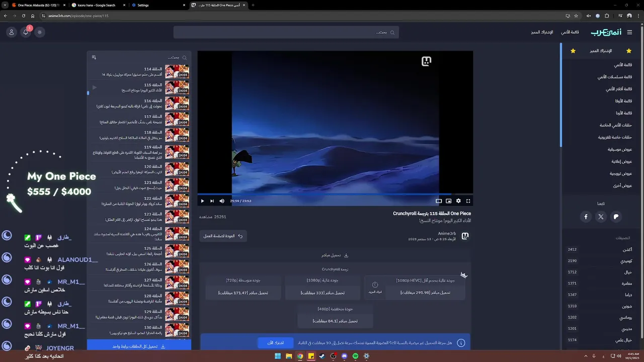Open the Windows Start menu
Image resolution: width=644 pixels, height=362 pixels.
(x=277, y=356)
